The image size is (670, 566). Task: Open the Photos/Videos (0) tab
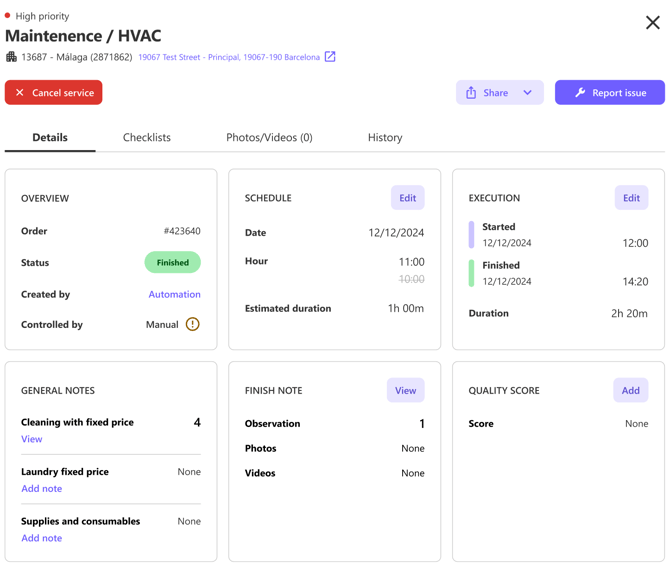point(269,138)
